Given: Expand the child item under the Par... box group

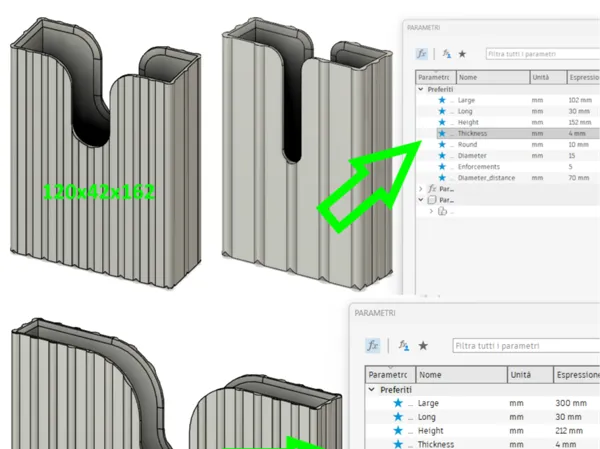Looking at the screenshot, I should [x=431, y=211].
